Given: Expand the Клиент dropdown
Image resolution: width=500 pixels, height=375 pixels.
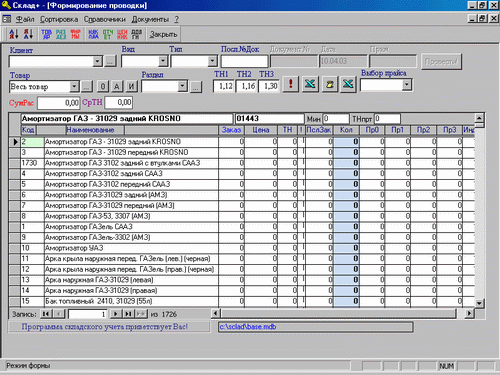Looking at the screenshot, I should click(x=97, y=61).
